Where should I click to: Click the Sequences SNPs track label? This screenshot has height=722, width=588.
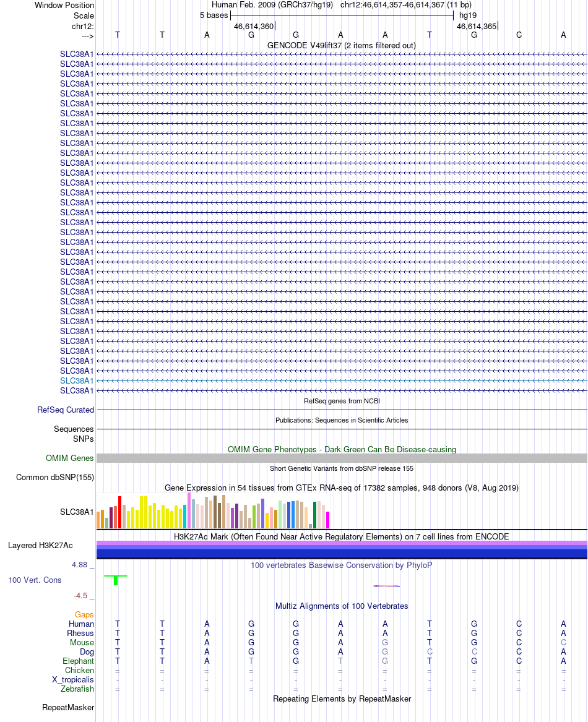[x=74, y=434]
